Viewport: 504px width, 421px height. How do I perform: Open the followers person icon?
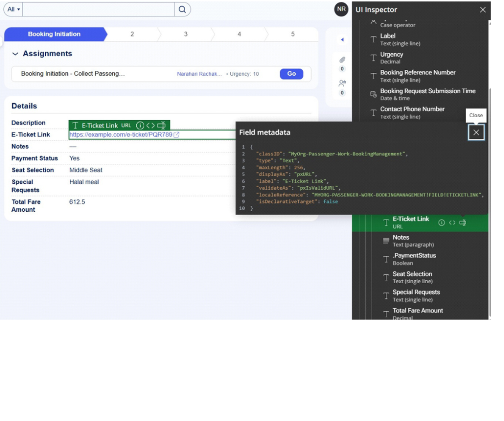coord(342,84)
